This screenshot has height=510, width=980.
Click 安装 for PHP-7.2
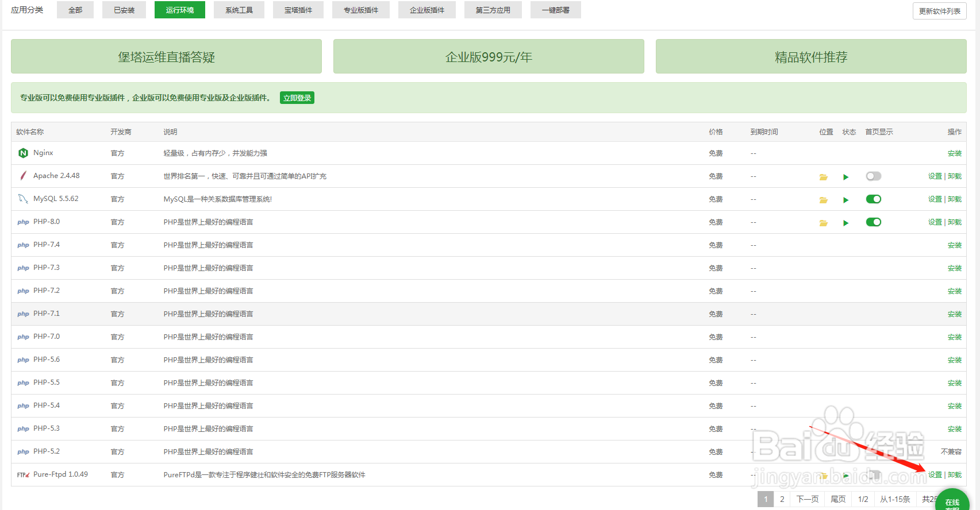tap(955, 291)
